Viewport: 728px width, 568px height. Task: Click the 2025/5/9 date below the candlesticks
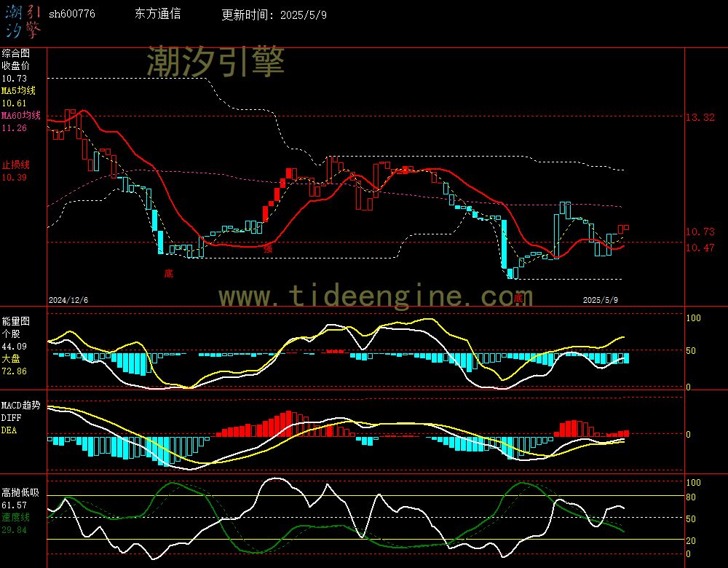click(x=601, y=300)
